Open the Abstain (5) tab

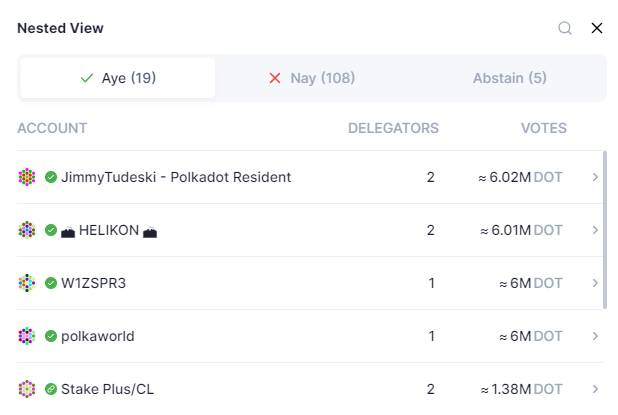pyautogui.click(x=509, y=78)
